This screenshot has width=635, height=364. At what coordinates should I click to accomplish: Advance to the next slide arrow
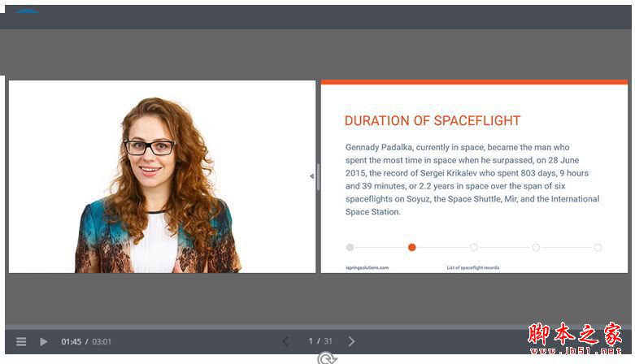tap(351, 342)
